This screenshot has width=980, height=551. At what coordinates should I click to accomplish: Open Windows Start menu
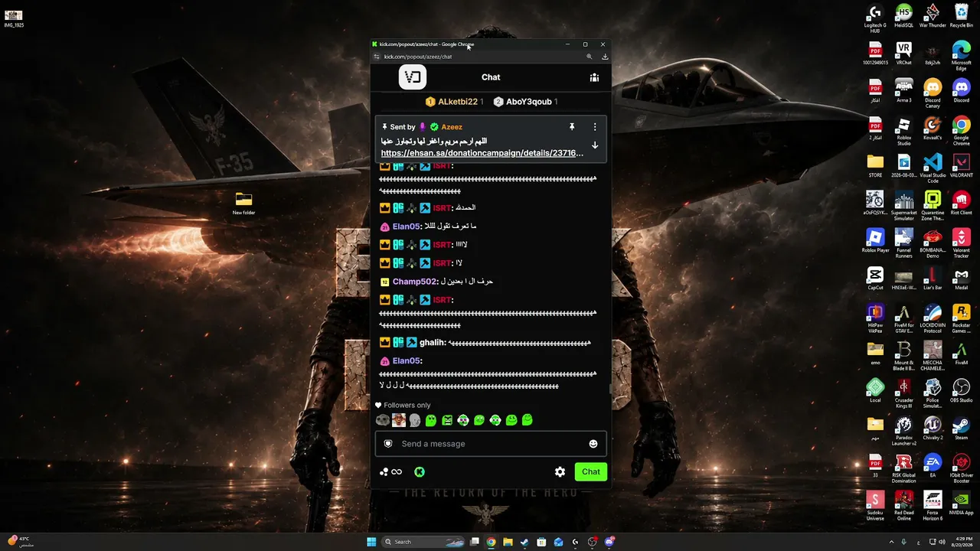tap(371, 542)
